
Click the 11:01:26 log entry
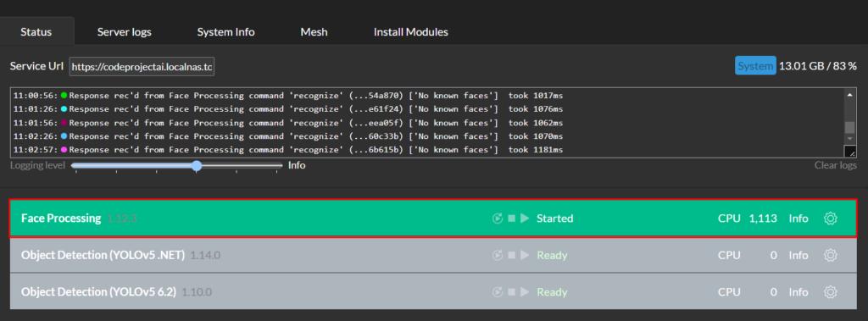pyautogui.click(x=288, y=109)
